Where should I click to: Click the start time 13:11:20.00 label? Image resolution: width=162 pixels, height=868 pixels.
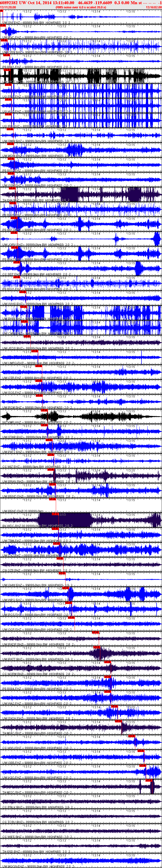click(8, 7)
